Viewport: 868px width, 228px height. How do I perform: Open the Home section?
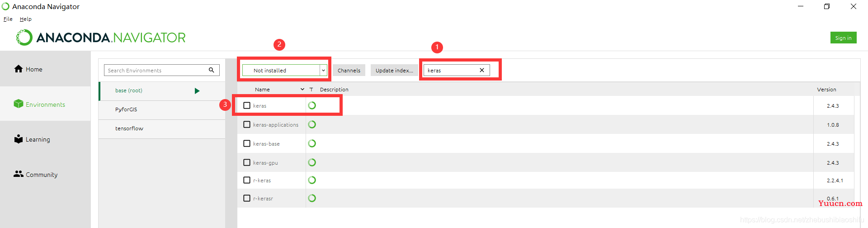(x=45, y=69)
